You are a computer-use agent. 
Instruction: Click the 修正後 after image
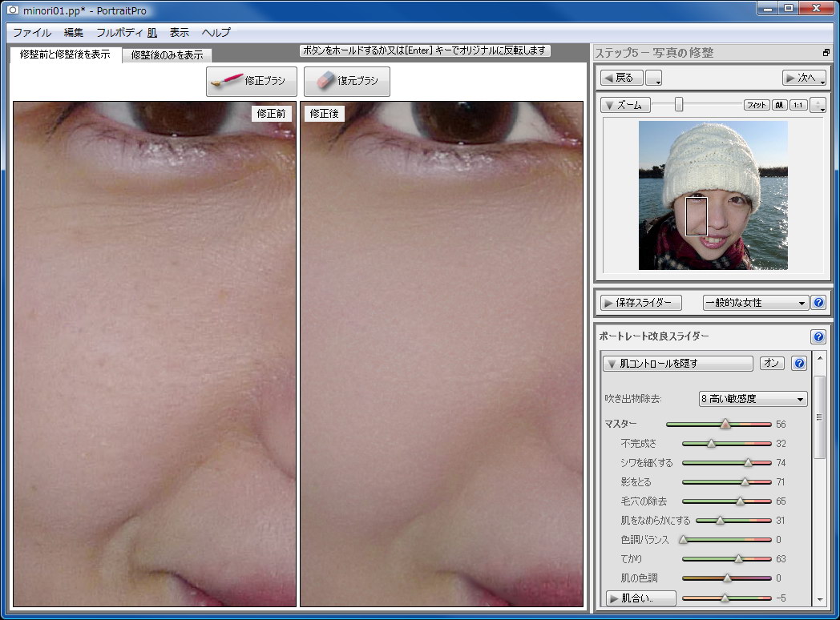[x=442, y=354]
